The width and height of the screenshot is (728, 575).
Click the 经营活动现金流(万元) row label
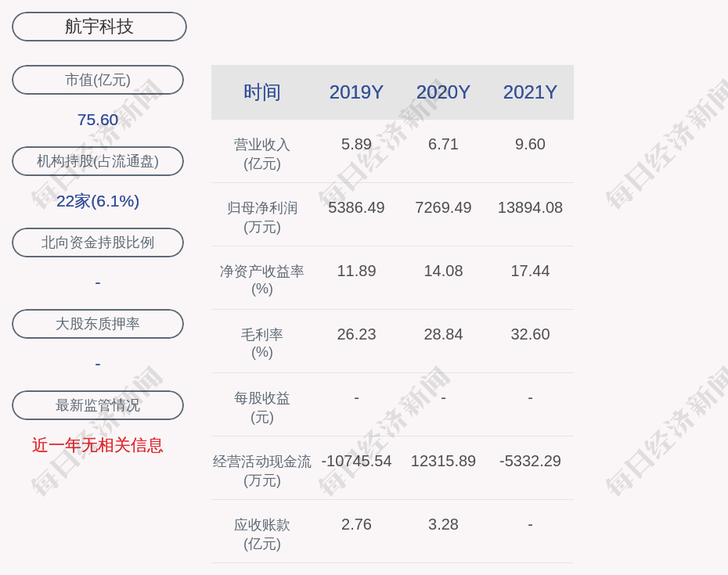[262, 471]
